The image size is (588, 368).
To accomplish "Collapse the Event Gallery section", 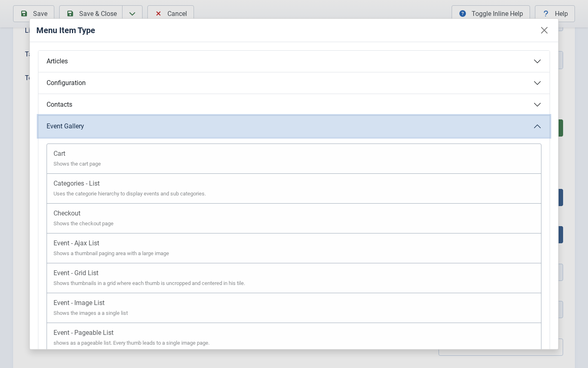I will coord(294,126).
